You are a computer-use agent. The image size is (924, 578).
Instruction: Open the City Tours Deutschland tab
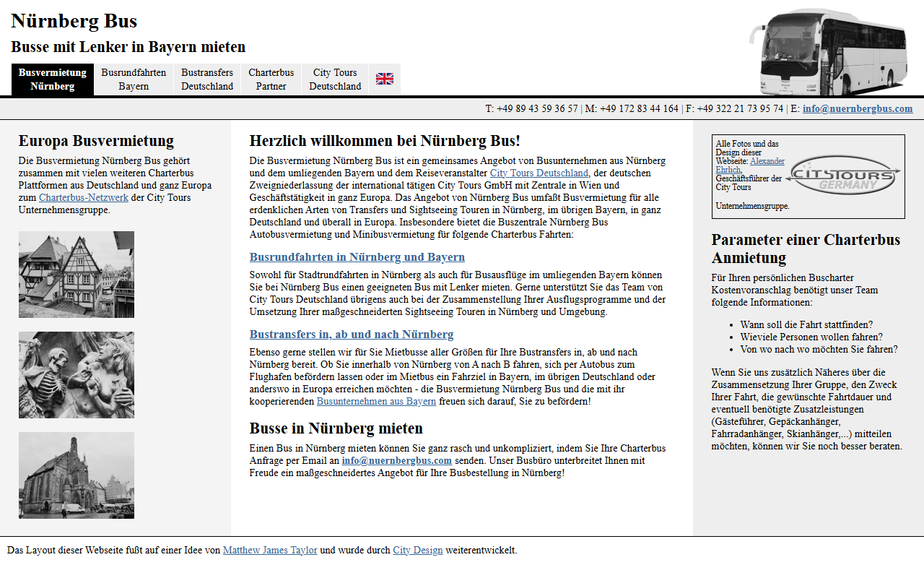tap(335, 79)
